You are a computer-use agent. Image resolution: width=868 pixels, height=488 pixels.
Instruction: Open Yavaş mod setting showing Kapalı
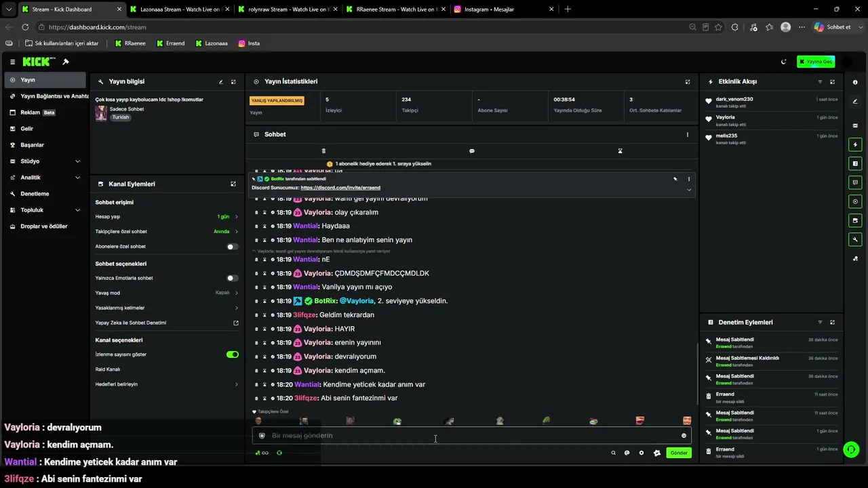[167, 293]
